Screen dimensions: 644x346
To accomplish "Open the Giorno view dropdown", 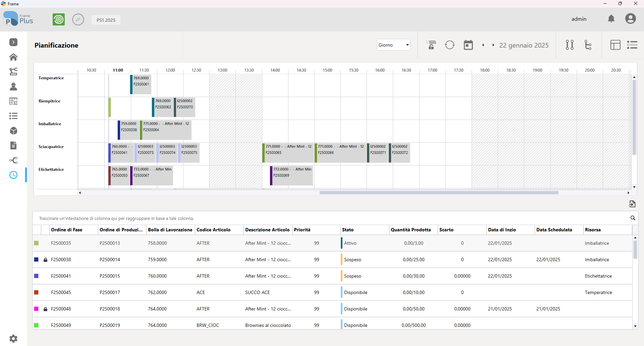I will [x=393, y=45].
